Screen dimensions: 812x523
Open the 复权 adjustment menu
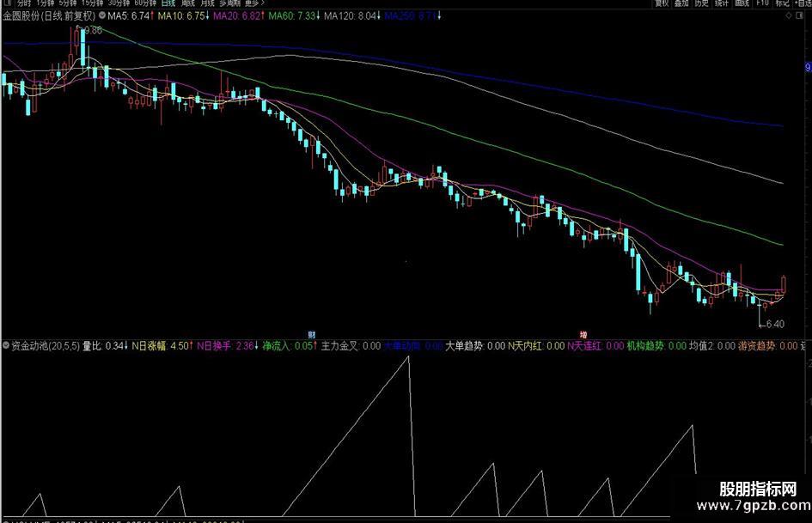click(x=662, y=3)
